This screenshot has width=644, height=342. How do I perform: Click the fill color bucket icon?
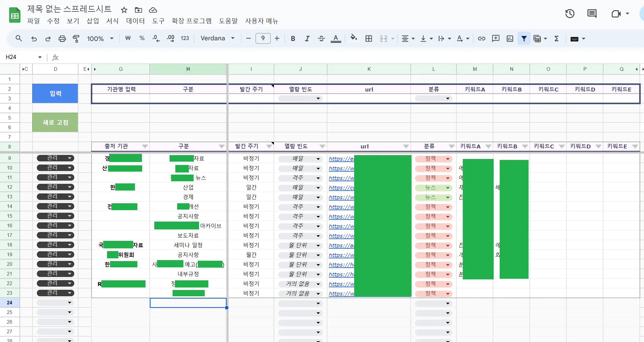click(x=354, y=38)
